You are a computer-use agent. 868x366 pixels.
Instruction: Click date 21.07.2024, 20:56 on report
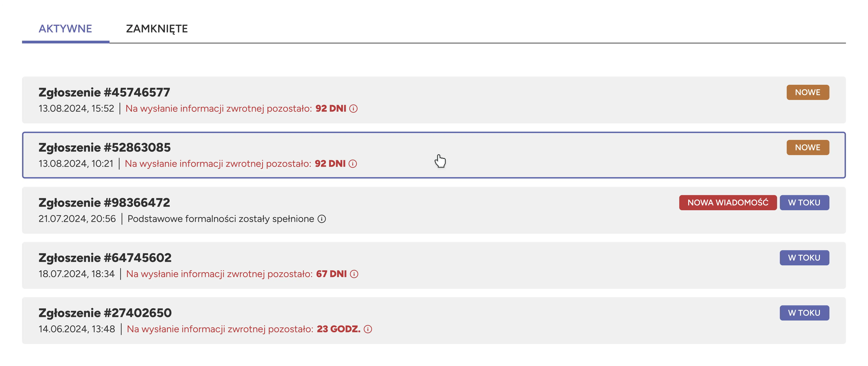tap(77, 219)
